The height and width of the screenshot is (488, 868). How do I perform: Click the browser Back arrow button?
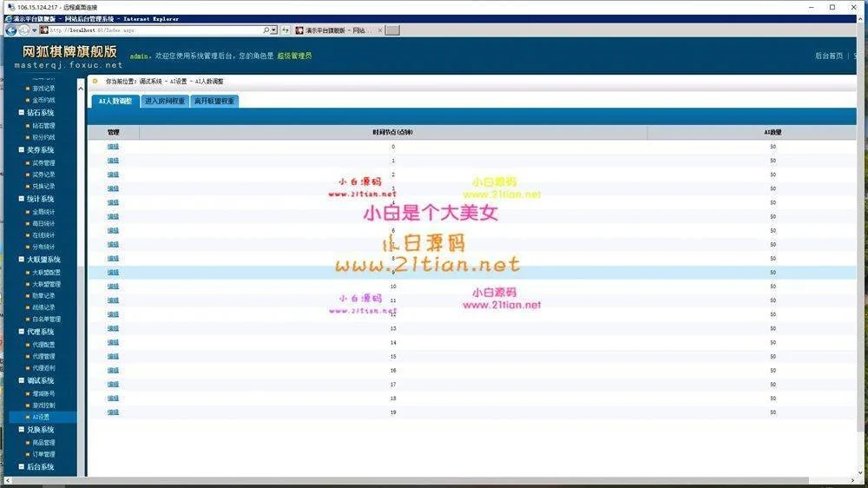coord(10,30)
